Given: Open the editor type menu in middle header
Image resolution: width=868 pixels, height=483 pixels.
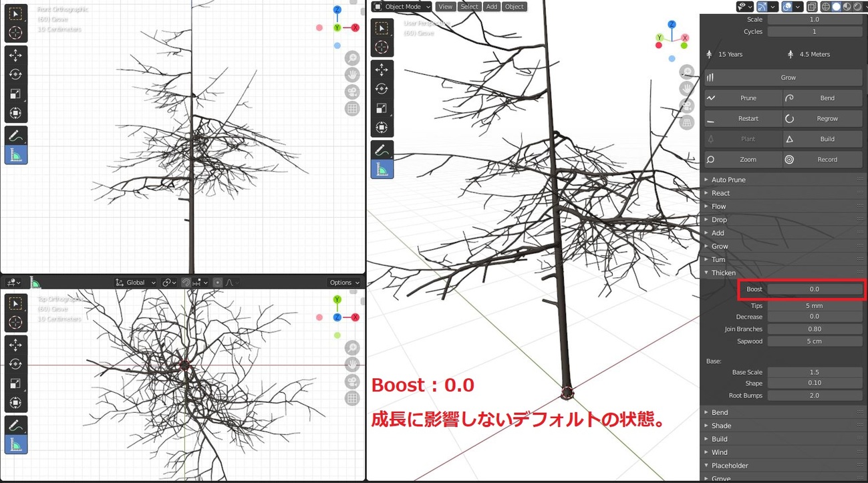Looking at the screenshot, I should point(13,283).
